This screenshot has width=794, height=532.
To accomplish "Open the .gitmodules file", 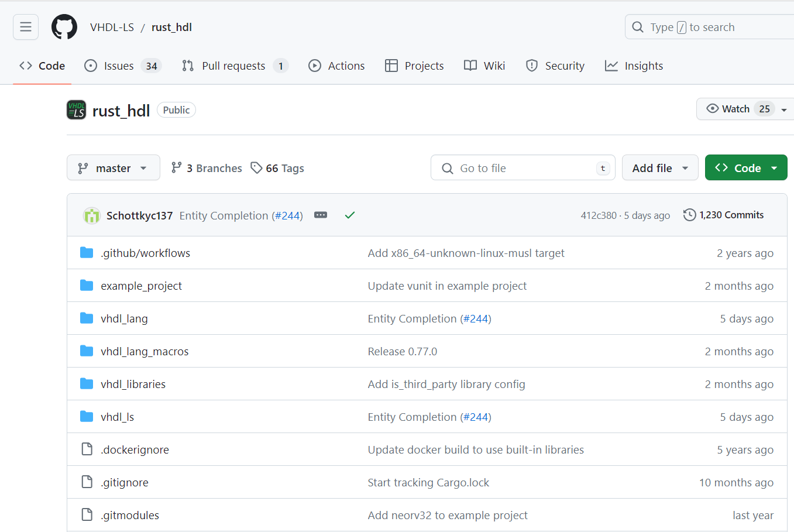I will [x=129, y=515].
